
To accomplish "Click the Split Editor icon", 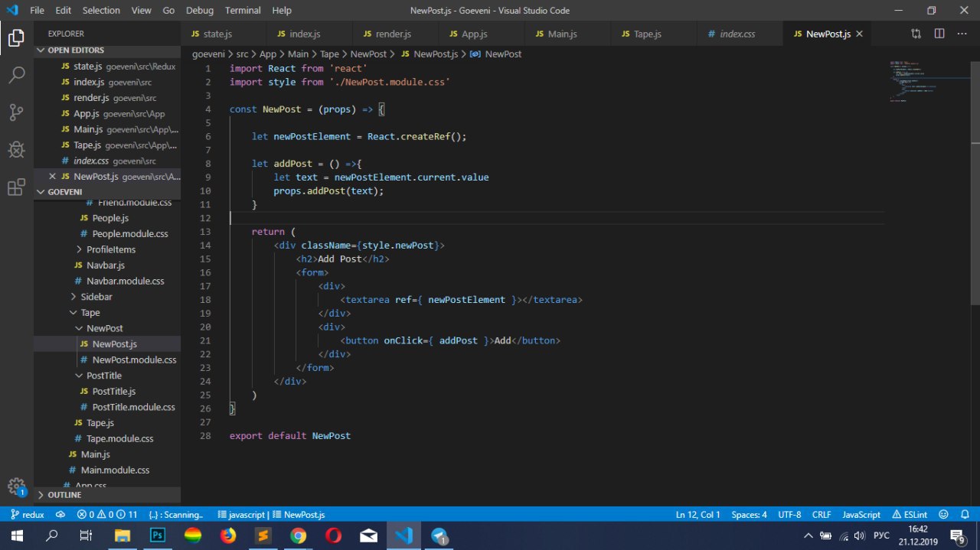I will (939, 34).
